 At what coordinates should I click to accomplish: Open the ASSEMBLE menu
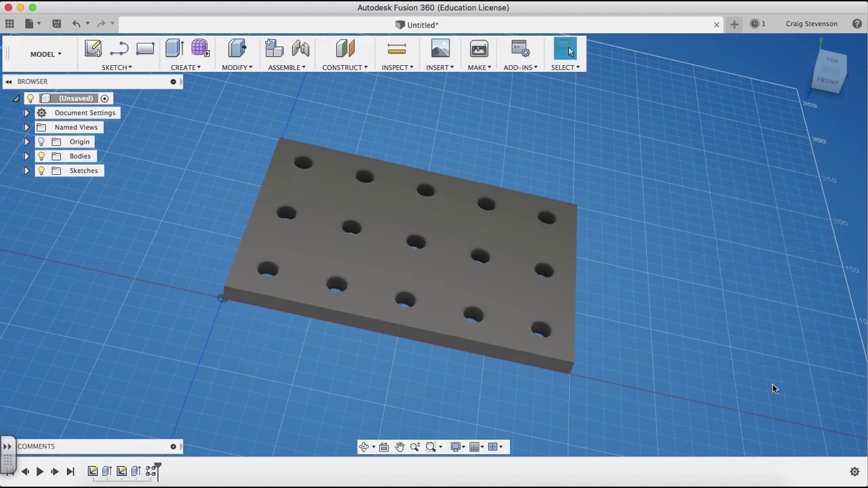point(286,68)
